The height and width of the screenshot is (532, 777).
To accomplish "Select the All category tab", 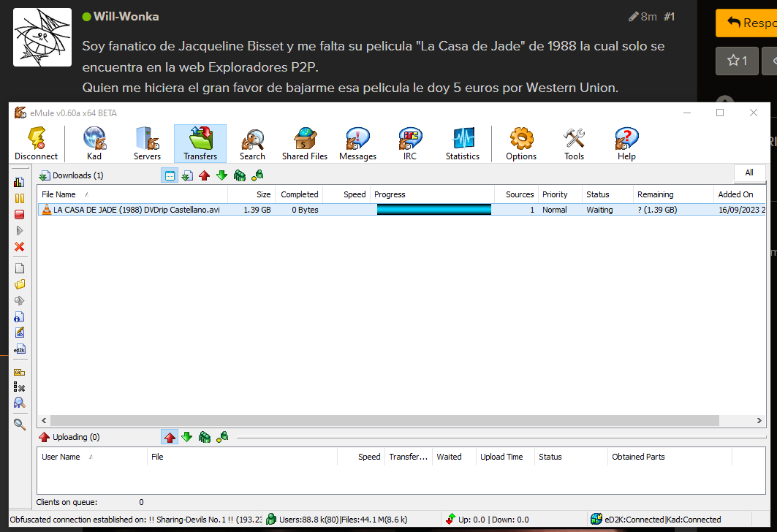I will [748, 172].
